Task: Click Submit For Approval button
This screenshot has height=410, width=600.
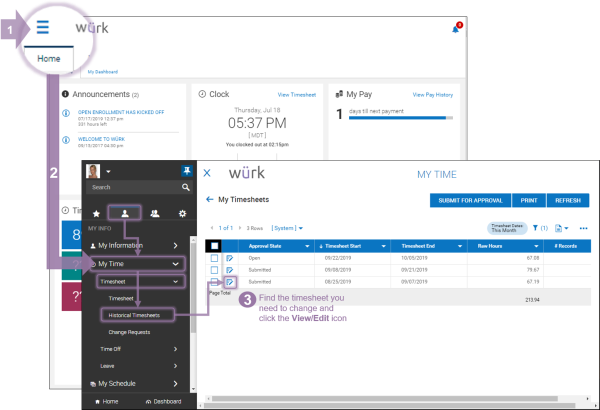Action: tap(470, 200)
